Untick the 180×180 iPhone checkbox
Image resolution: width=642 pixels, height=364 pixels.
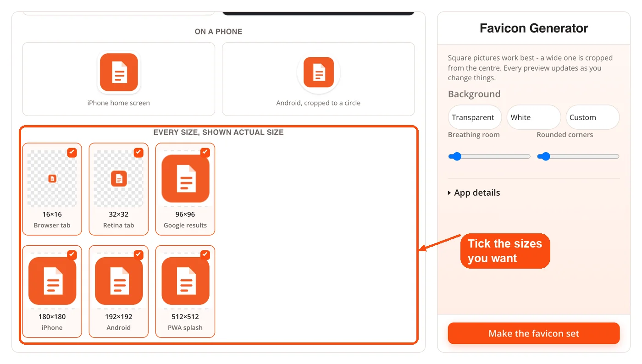pos(72,255)
